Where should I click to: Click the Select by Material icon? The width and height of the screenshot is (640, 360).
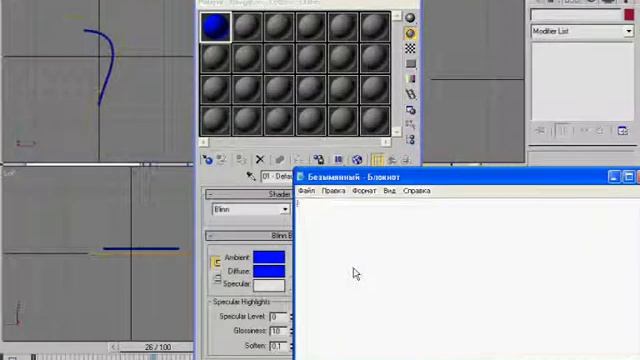tap(410, 124)
